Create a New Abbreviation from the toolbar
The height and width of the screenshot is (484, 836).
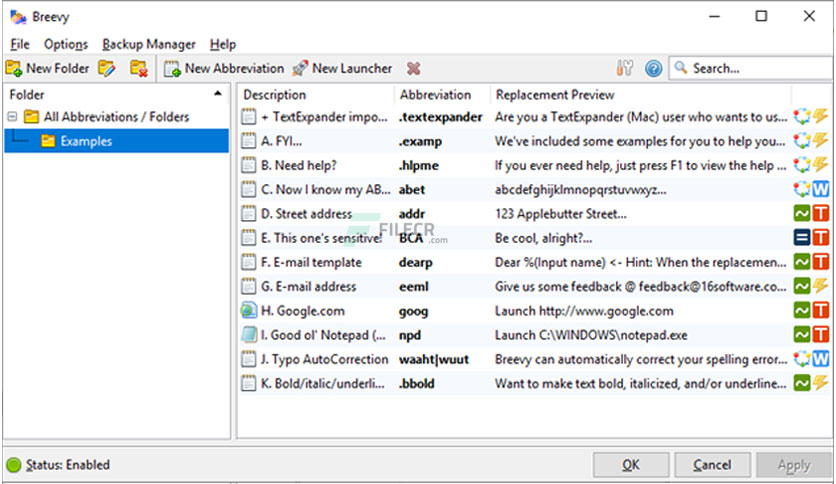tap(224, 68)
